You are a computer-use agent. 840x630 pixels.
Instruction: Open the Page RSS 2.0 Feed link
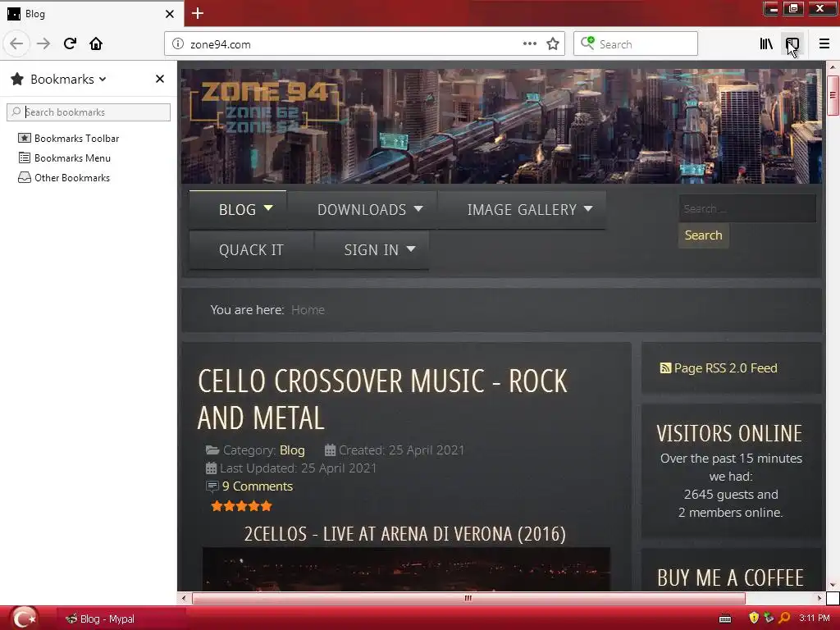pyautogui.click(x=725, y=368)
